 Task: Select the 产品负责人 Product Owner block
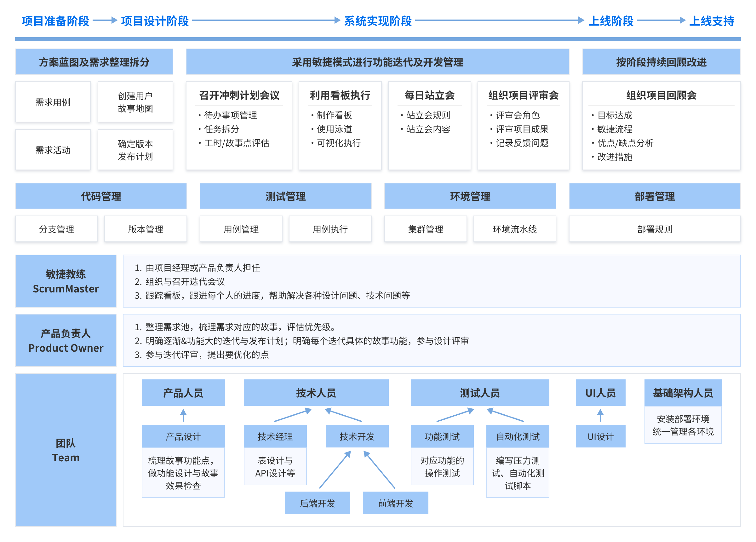tap(66, 340)
